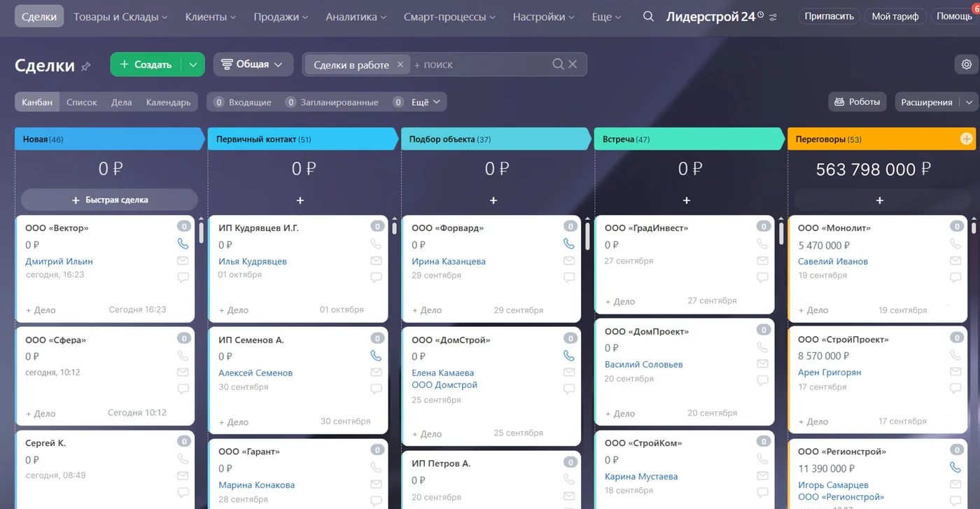This screenshot has width=980, height=509.
Task: Open the Общая pipeline dropdown
Action: click(x=253, y=64)
